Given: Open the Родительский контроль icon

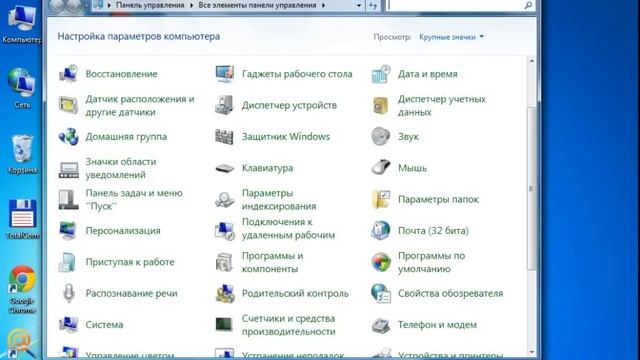Looking at the screenshot, I should [x=225, y=293].
